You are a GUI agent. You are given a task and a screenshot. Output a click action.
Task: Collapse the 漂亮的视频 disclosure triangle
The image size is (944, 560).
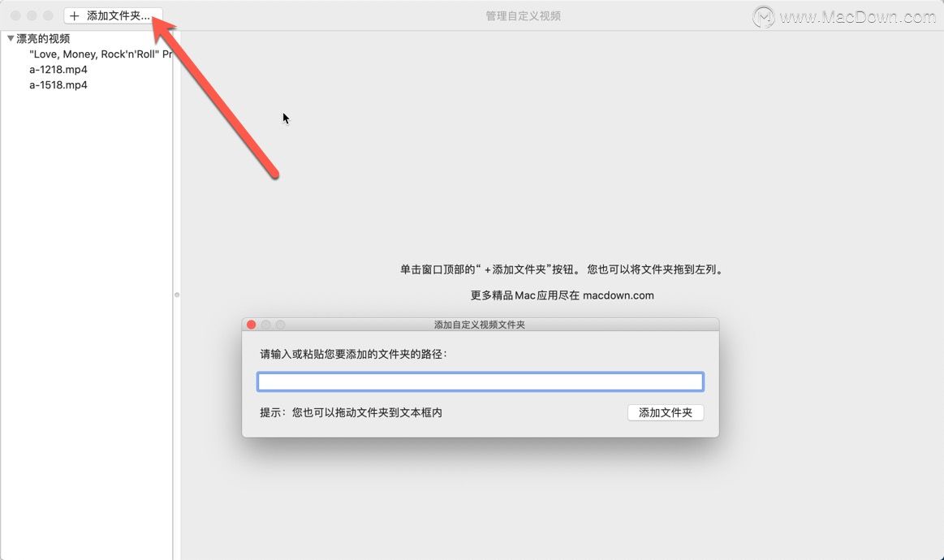click(x=11, y=38)
